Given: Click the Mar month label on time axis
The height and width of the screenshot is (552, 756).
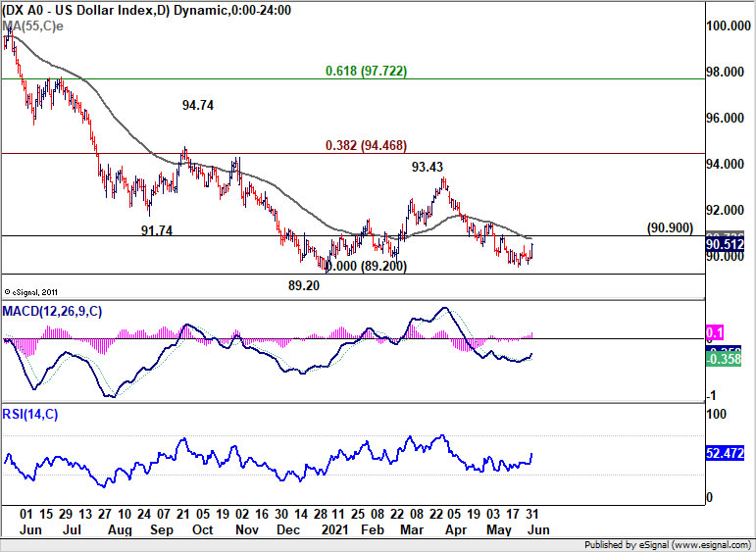Looking at the screenshot, I should tap(412, 529).
